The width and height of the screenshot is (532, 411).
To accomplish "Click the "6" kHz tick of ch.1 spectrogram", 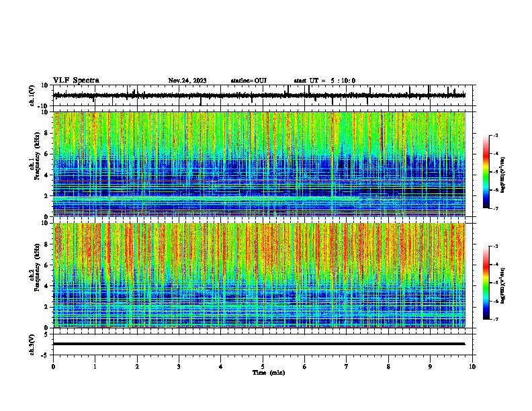I will click(46, 154).
